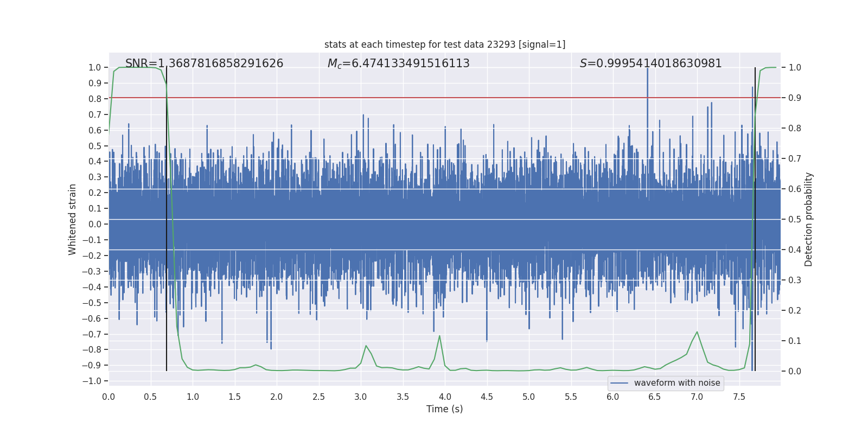Click the 4.0 tick label on time axis
This screenshot has width=868, height=434.
pyautogui.click(x=445, y=397)
